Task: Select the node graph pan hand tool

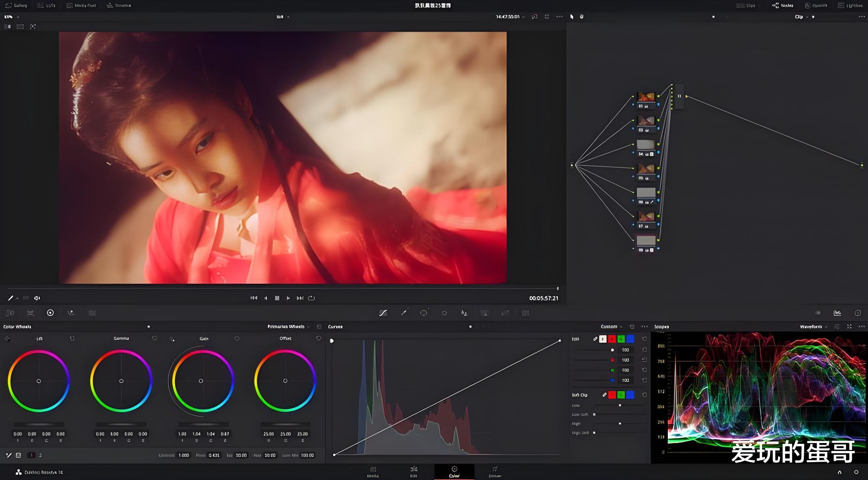Action: 582,16
